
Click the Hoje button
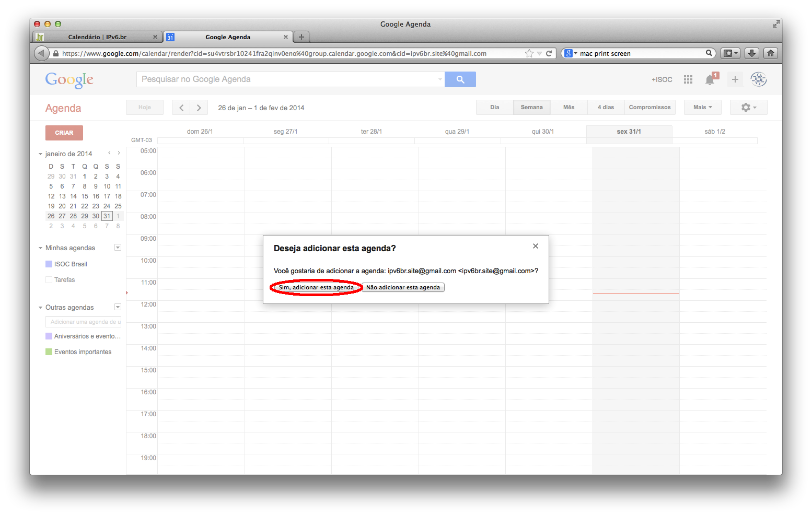pyautogui.click(x=145, y=107)
